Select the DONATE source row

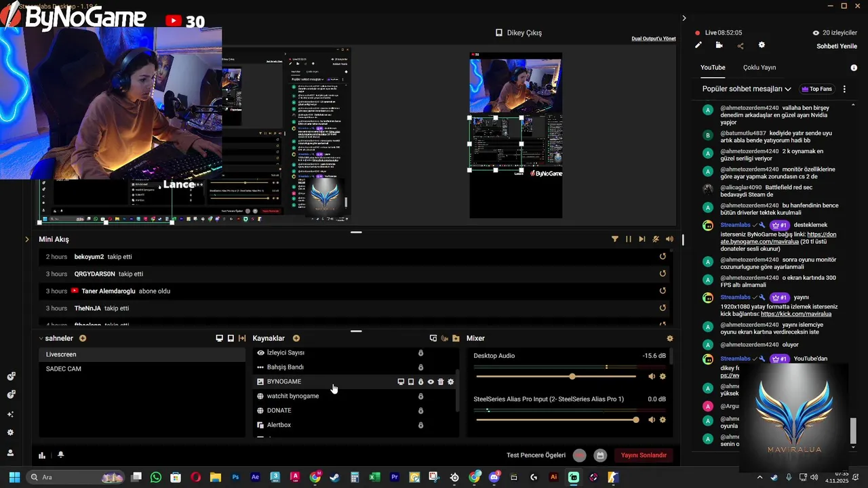point(355,411)
